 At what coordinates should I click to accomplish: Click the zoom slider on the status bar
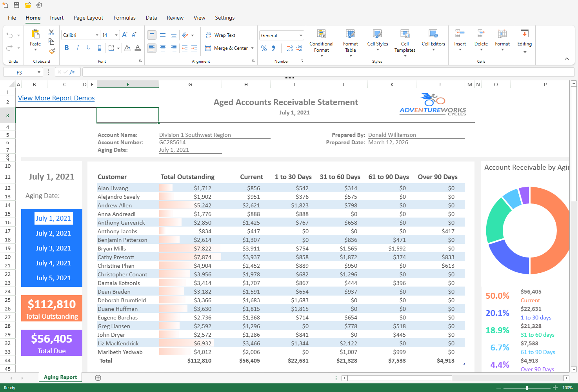point(527,388)
